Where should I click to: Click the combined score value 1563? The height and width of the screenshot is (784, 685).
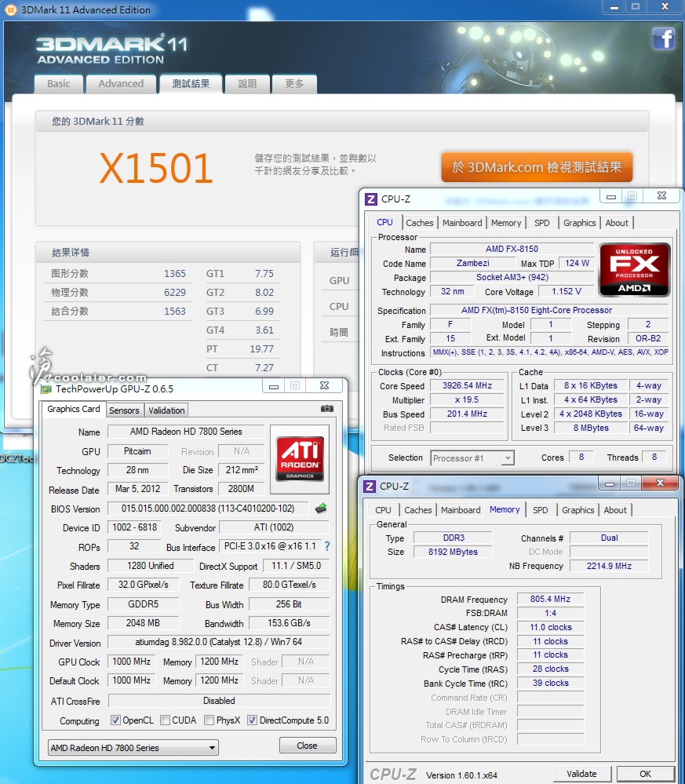pos(174,311)
